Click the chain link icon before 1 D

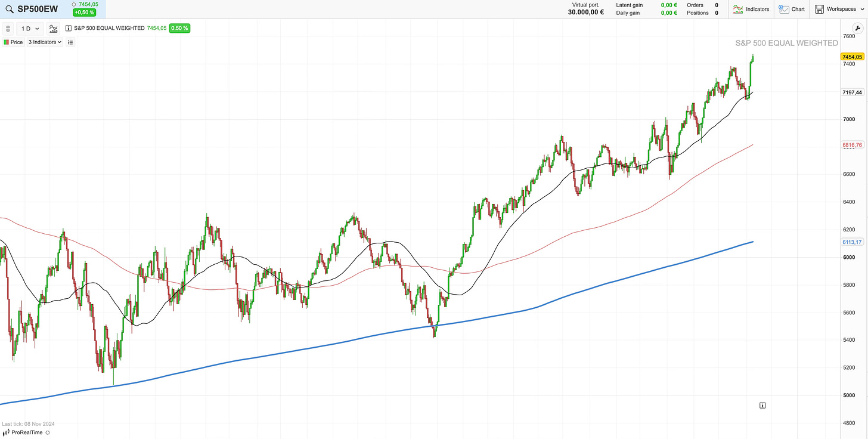point(8,28)
